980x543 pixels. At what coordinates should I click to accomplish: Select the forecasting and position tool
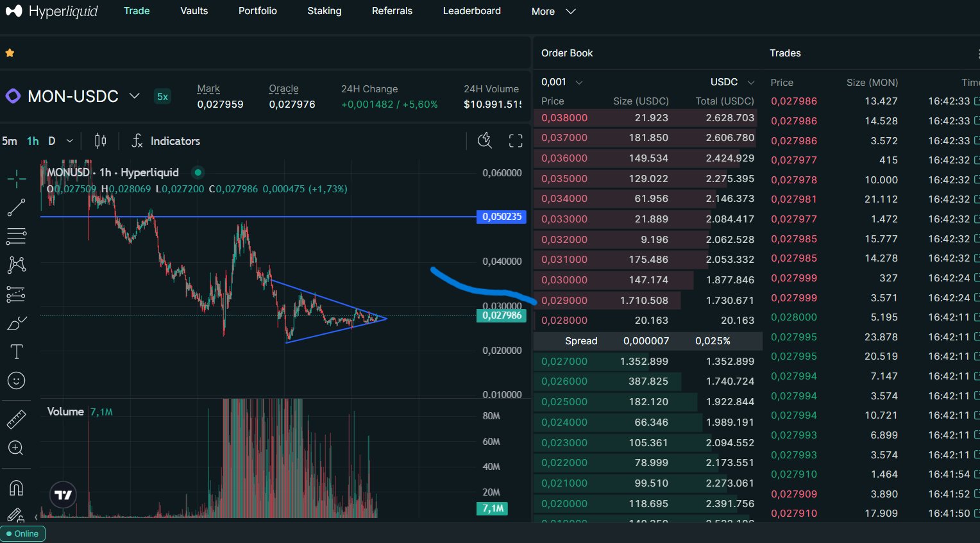click(17, 294)
